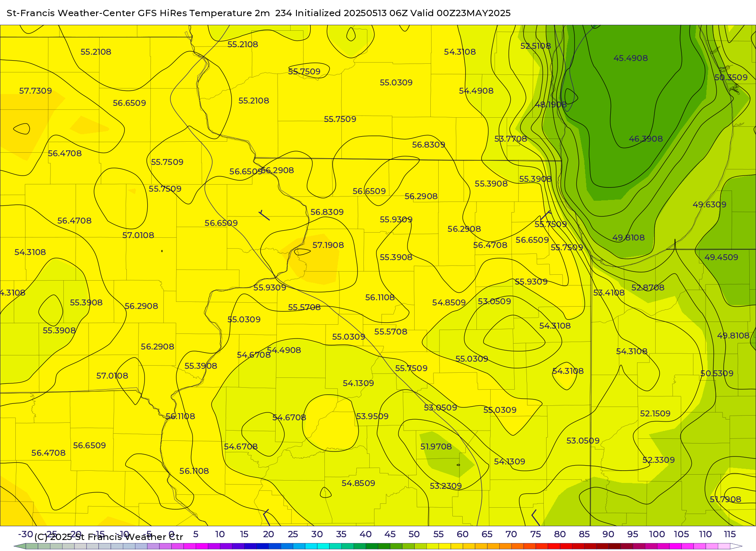The image size is (756, 551).
Task: Click the 50.5309 temperature value
Action: (717, 373)
